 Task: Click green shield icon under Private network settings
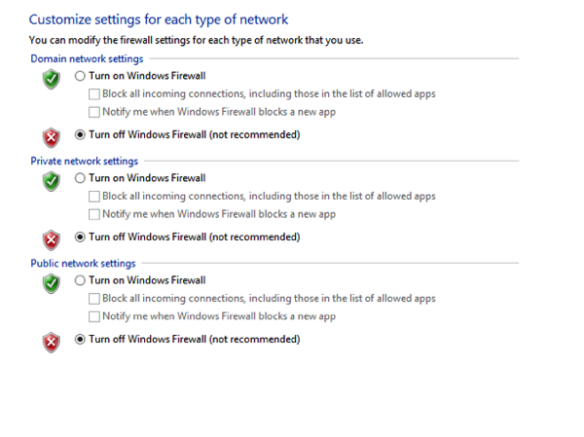click(51, 181)
